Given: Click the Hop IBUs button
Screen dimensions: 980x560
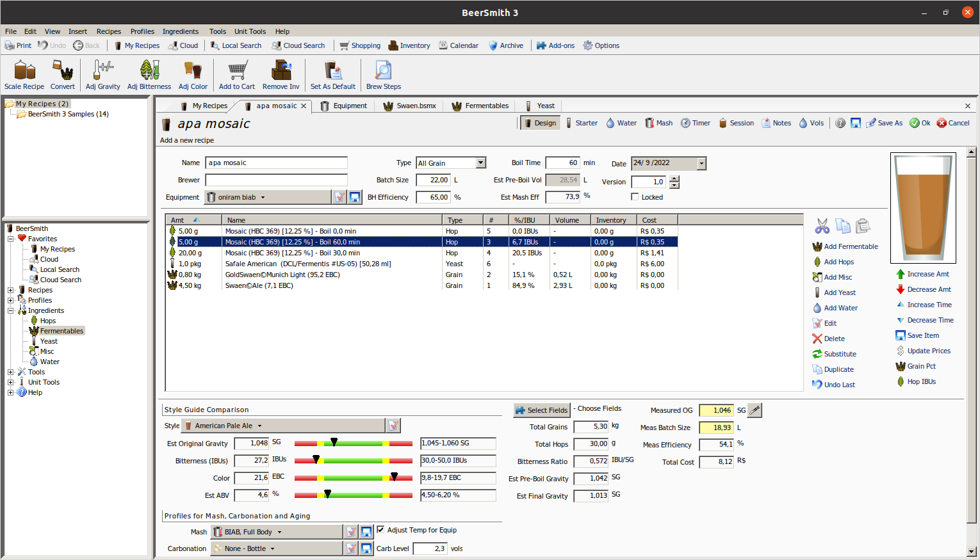Looking at the screenshot, I should [915, 381].
